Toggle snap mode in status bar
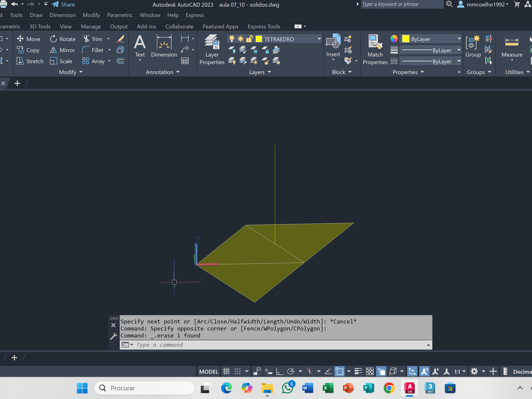The width and height of the screenshot is (532, 399). click(238, 372)
